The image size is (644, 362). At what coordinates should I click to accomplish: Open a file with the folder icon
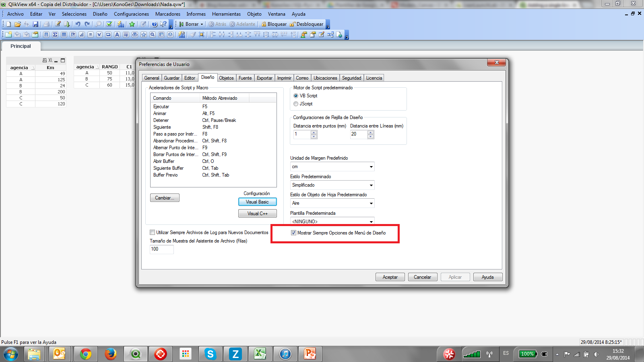[17, 24]
